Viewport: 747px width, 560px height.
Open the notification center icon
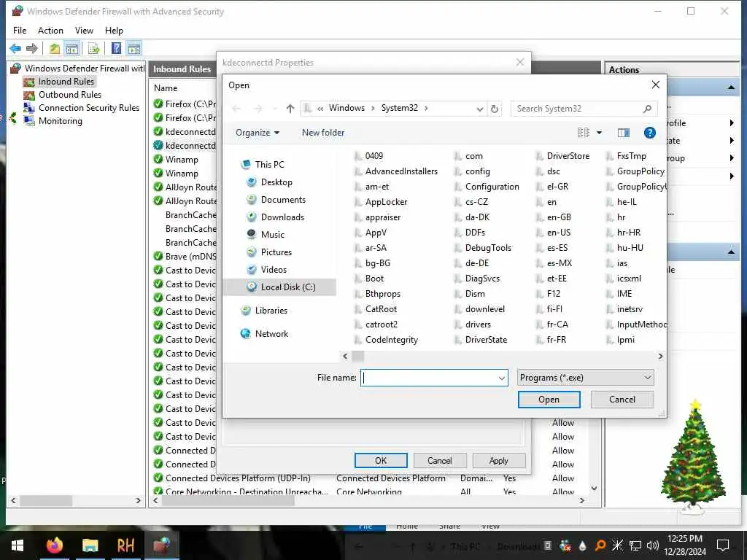click(x=723, y=545)
